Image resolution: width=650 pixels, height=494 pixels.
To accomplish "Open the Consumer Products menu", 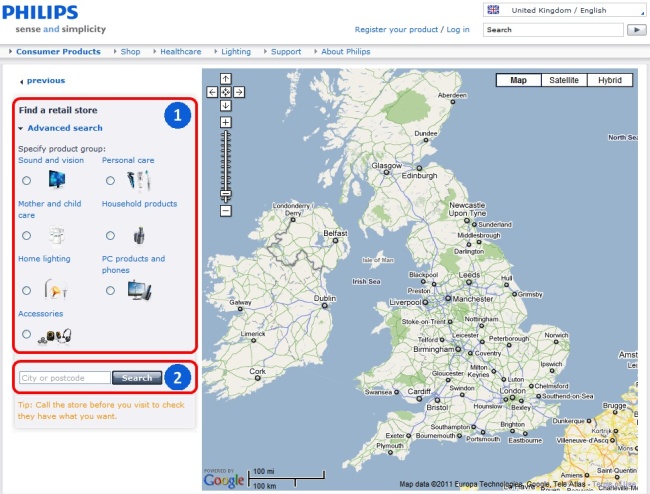I will tap(58, 51).
